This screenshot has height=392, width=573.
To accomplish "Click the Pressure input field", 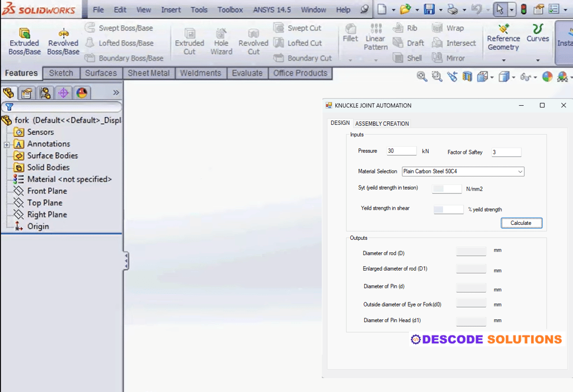I will coord(402,151).
